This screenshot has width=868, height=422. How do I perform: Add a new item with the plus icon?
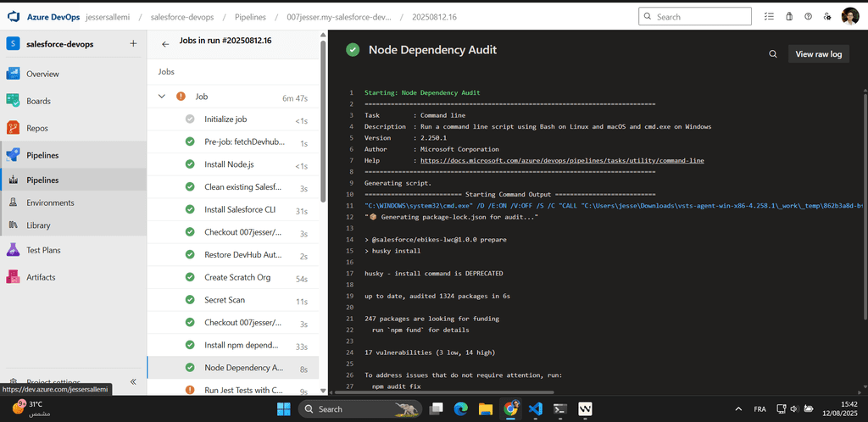133,44
